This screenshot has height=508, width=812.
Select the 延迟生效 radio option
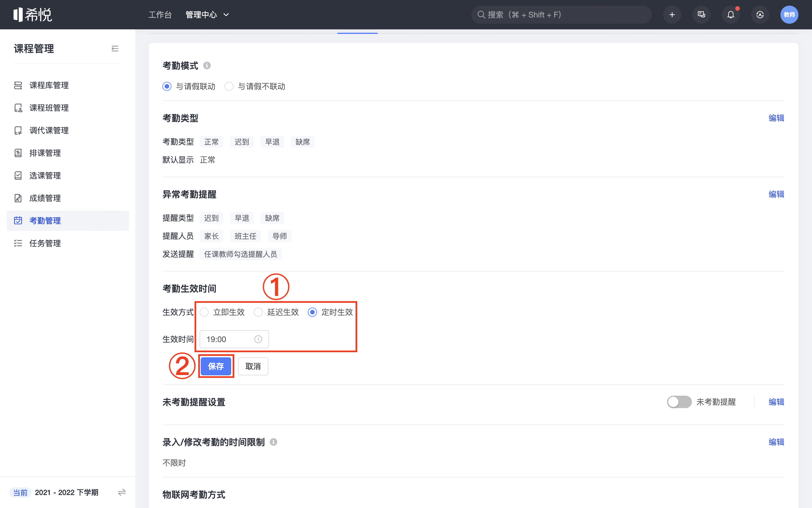click(x=258, y=312)
